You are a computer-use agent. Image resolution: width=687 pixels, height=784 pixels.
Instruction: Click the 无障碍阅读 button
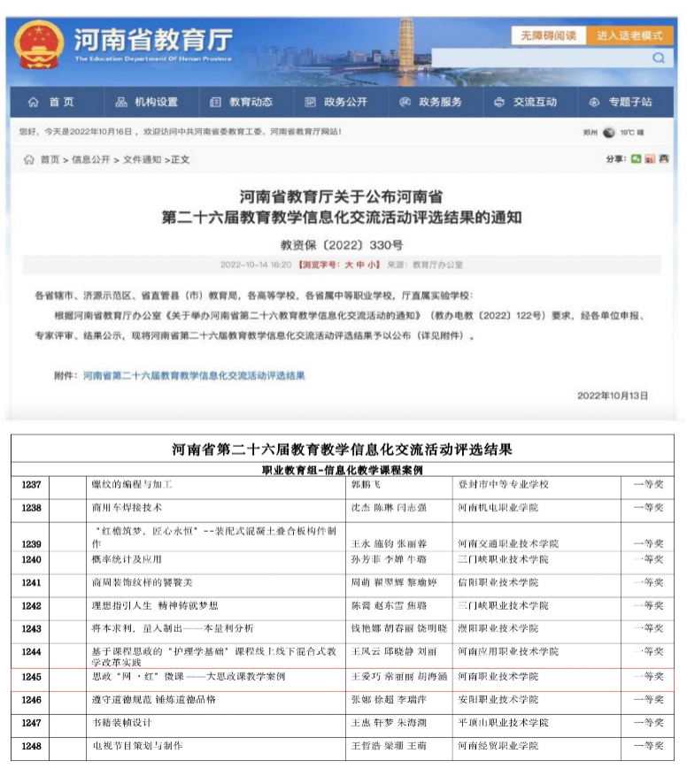point(547,35)
